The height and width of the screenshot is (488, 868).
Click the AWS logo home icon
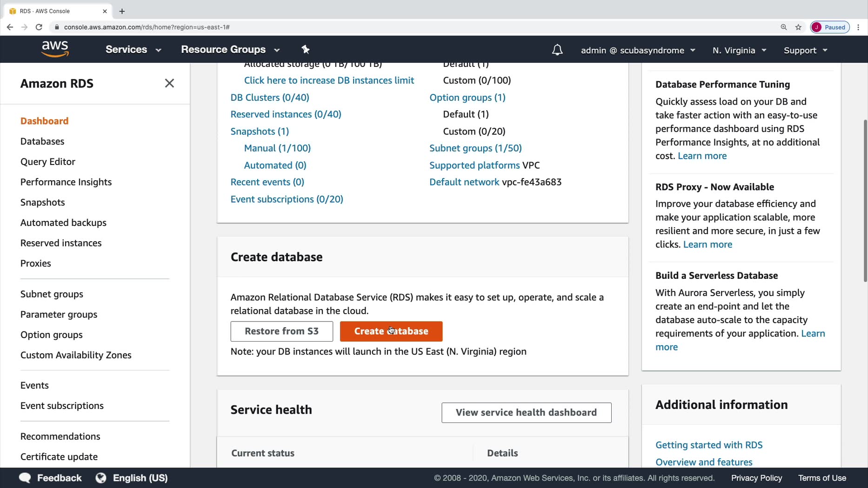click(x=55, y=49)
